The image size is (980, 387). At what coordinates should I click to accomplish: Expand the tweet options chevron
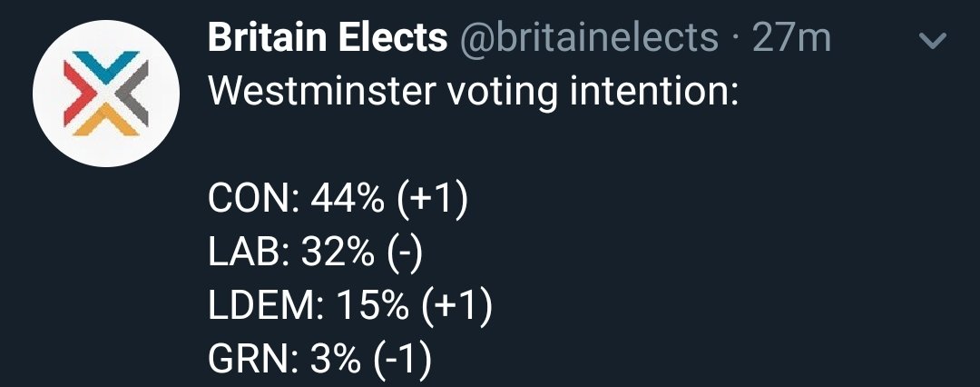click(934, 41)
